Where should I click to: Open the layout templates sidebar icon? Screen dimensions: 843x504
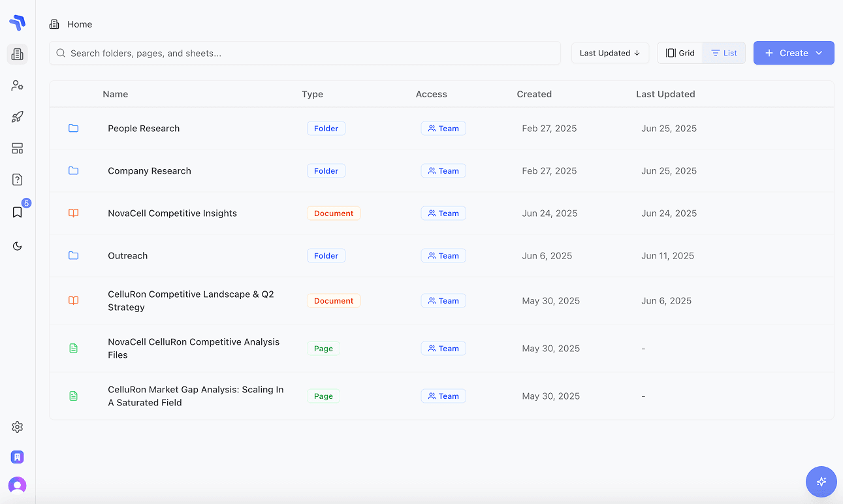[18, 148]
